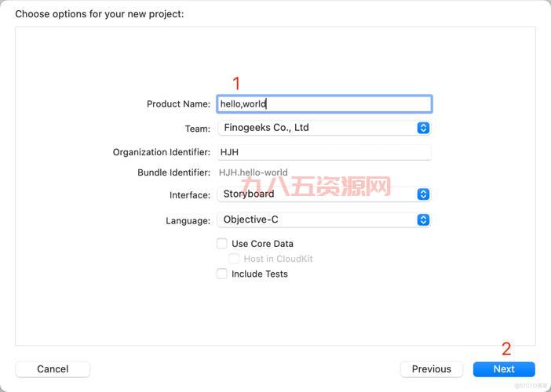Cancel the new project dialog
This screenshot has height=392, width=551.
point(53,369)
